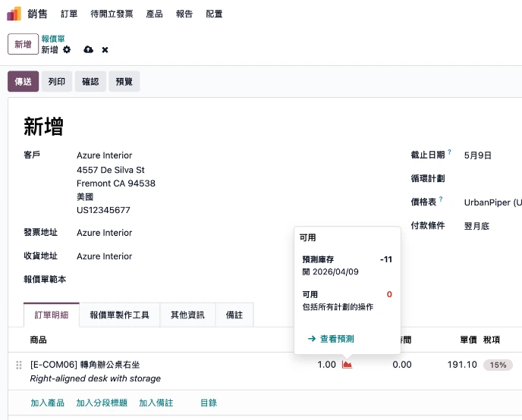Image resolution: width=522 pixels, height=420 pixels.
Task: Click the 新增 record title heading
Action: pyautogui.click(x=43, y=127)
